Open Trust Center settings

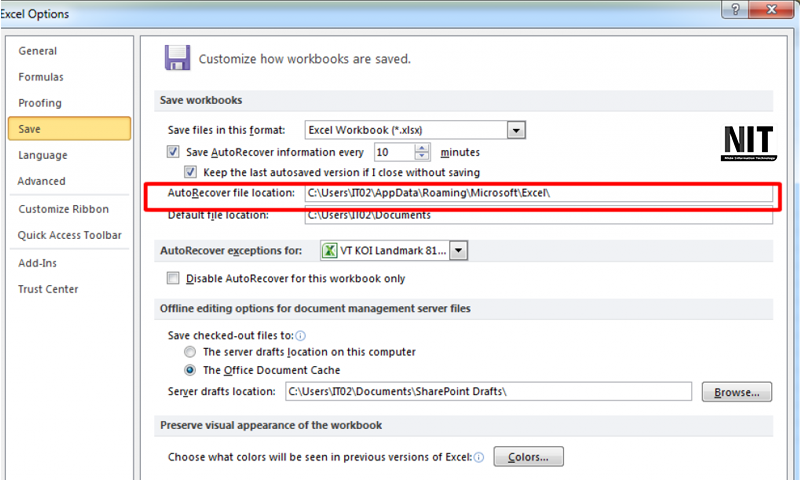(48, 289)
